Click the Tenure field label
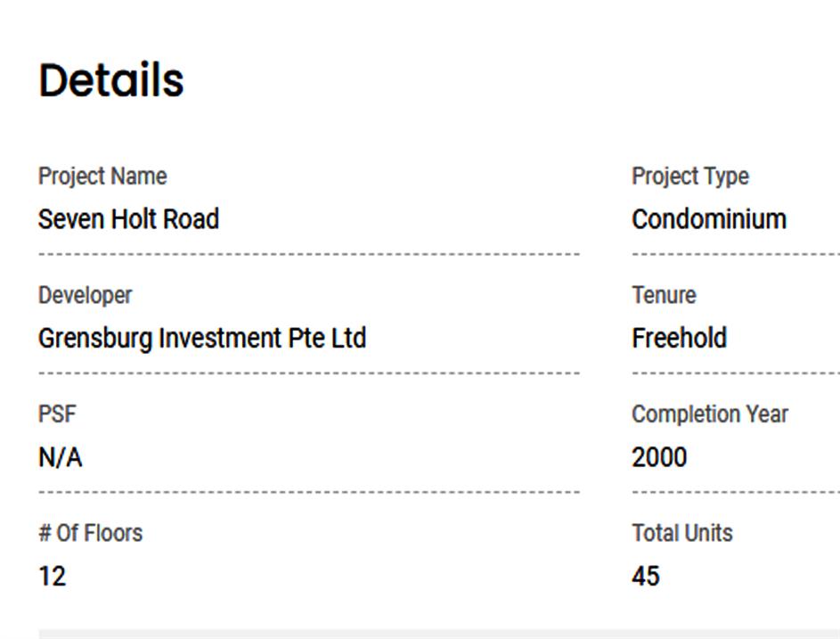This screenshot has height=639, width=840. (x=665, y=295)
